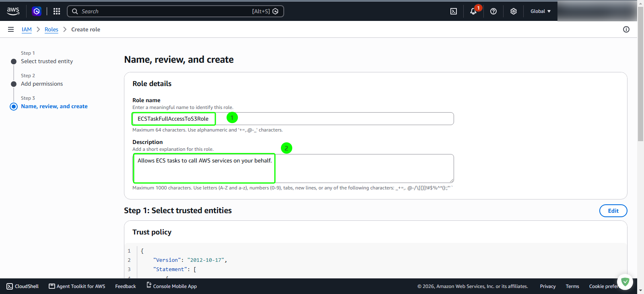Image resolution: width=644 pixels, height=294 pixels.
Task: Expand the Global region dropdown
Action: 541,11
